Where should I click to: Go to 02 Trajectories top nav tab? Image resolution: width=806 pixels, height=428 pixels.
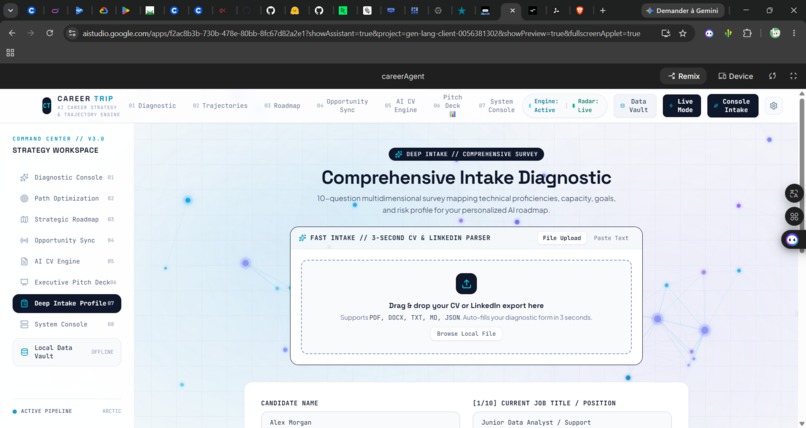pos(220,106)
